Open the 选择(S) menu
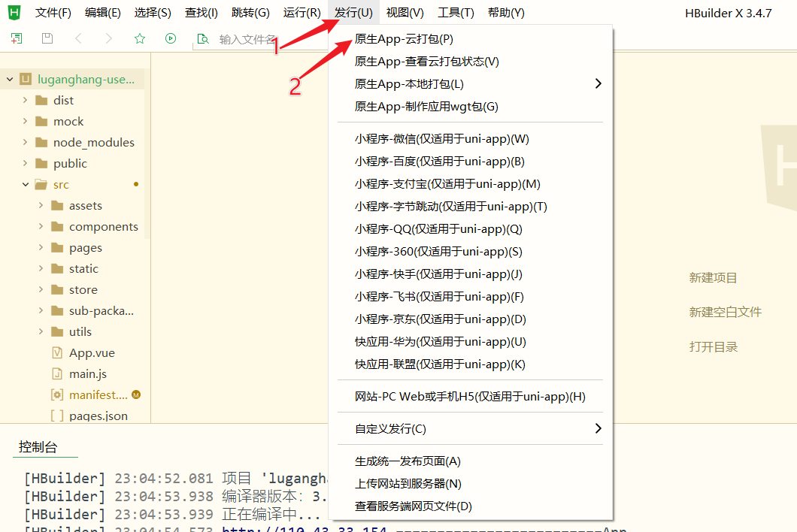The image size is (797, 532). [x=153, y=13]
